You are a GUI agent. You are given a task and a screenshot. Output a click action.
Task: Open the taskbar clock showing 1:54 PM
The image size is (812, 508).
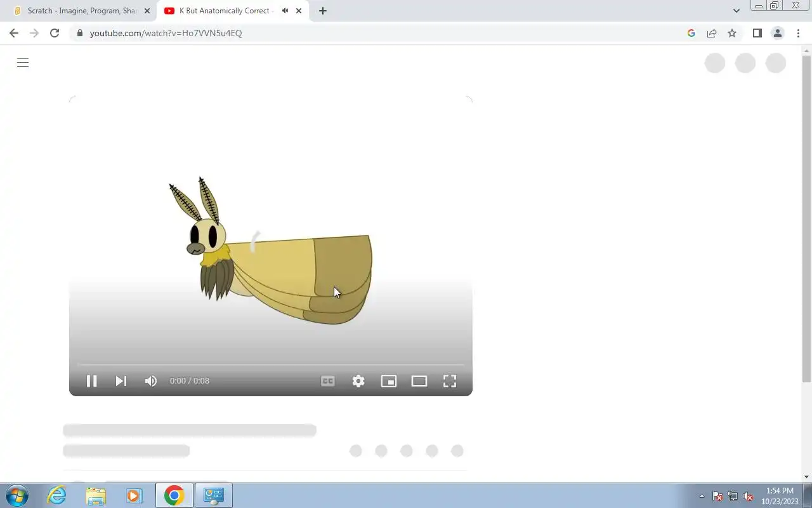tap(780, 495)
